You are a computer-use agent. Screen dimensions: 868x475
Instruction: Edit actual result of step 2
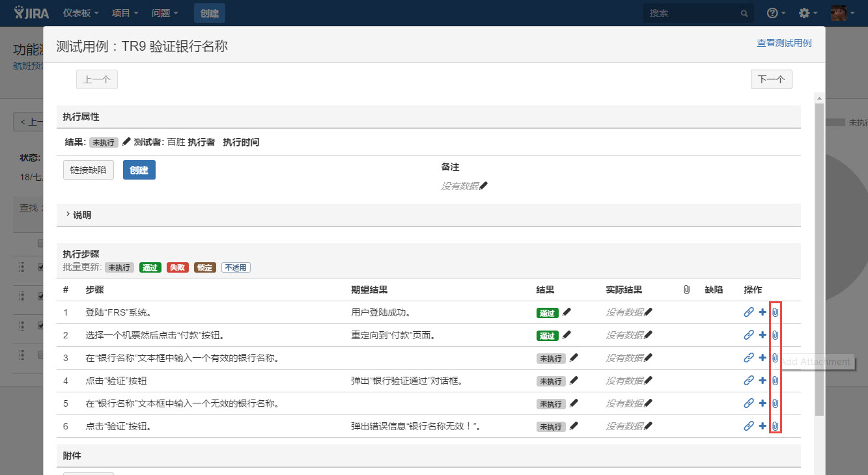coord(648,335)
